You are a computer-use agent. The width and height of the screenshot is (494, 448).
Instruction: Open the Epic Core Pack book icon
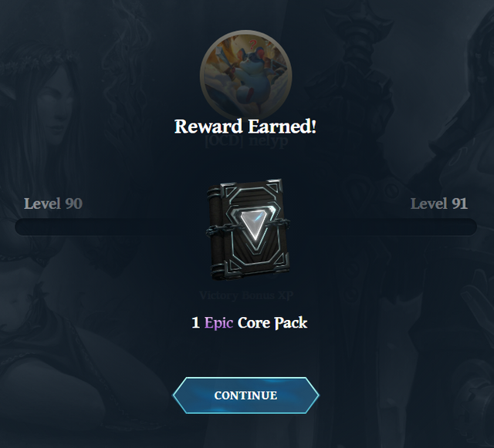pyautogui.click(x=248, y=230)
